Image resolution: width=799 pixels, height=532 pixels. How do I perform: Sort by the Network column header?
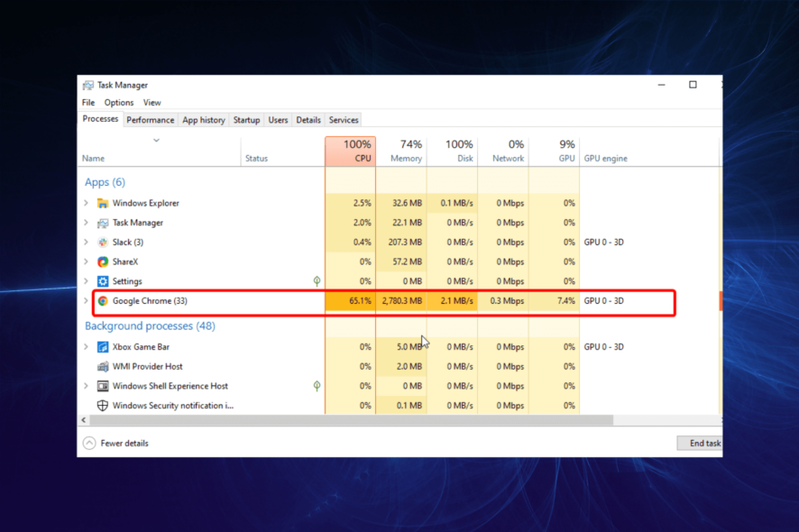tap(503, 151)
